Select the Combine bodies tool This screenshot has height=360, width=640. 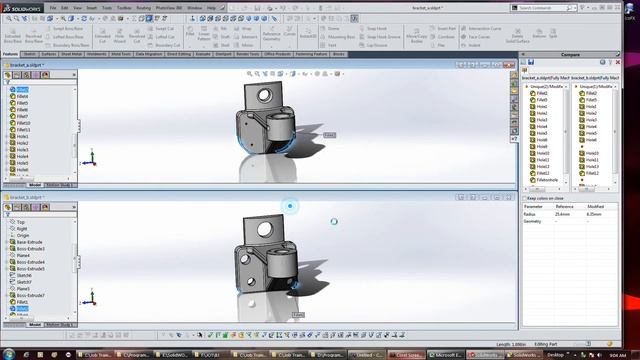pyautogui.click(x=442, y=37)
